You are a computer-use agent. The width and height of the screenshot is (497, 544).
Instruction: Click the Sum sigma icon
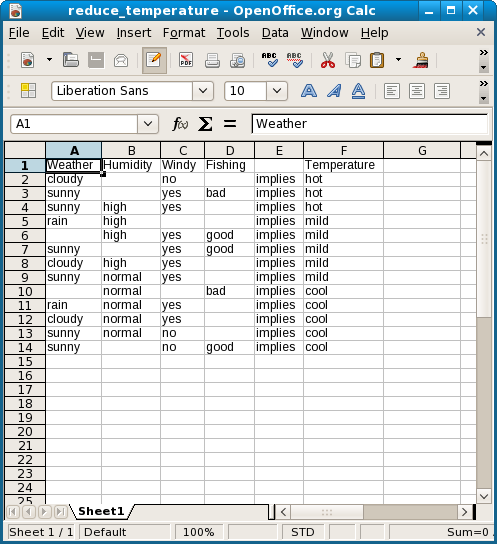point(205,124)
